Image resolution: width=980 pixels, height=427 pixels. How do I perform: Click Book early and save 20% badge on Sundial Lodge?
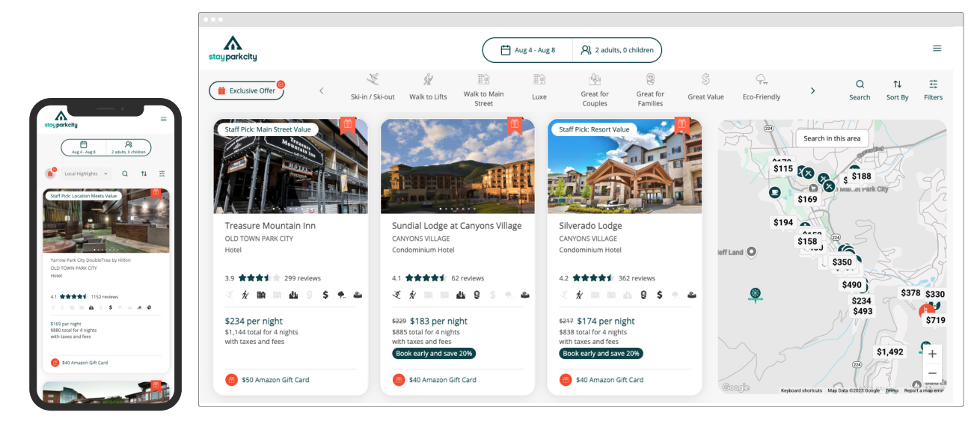pos(434,353)
